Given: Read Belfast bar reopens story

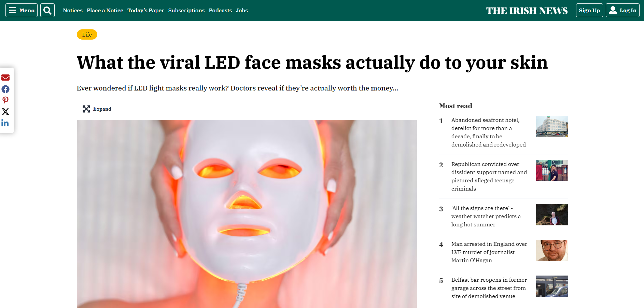Looking at the screenshot, I should point(489,288).
